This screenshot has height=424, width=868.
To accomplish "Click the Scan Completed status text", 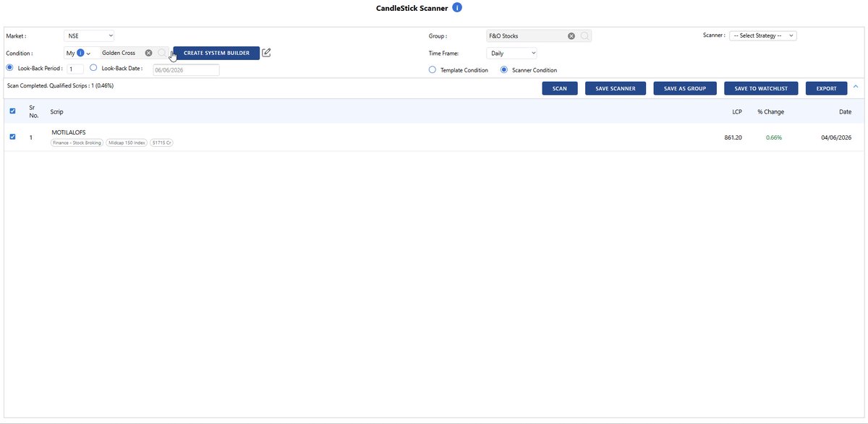I will 60,85.
